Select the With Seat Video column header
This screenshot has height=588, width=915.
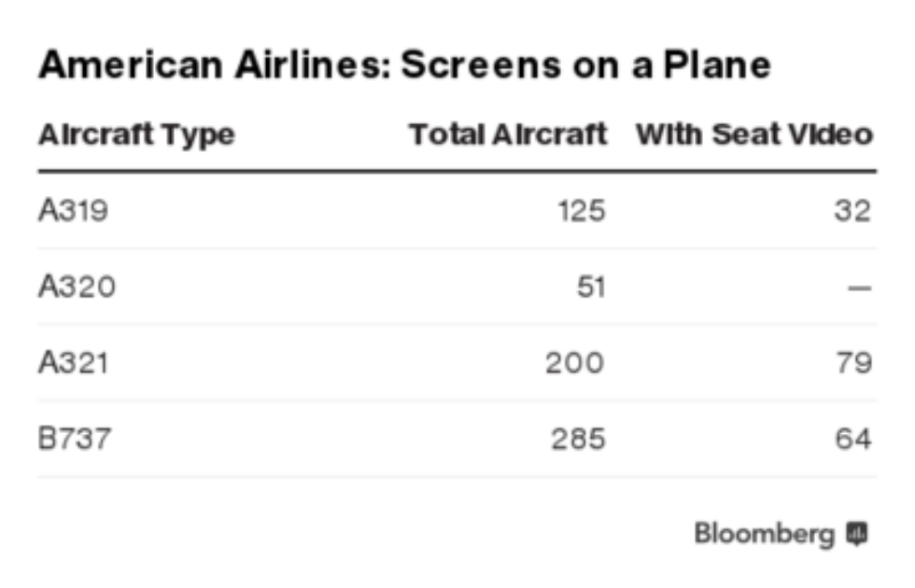pyautogui.click(x=754, y=134)
